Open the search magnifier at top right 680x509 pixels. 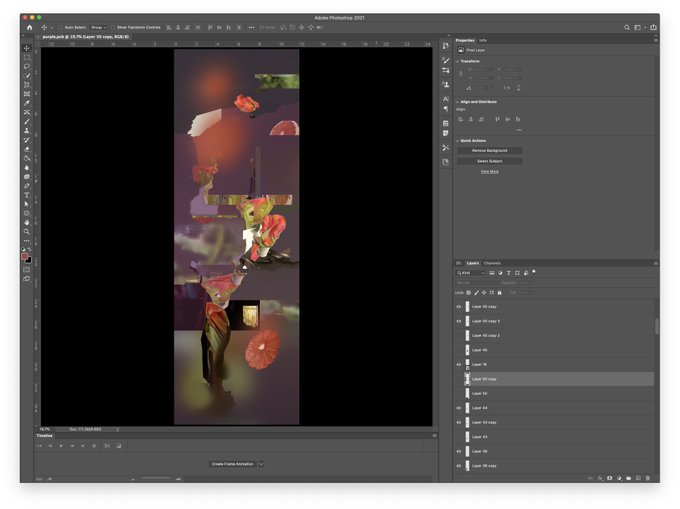[x=627, y=27]
